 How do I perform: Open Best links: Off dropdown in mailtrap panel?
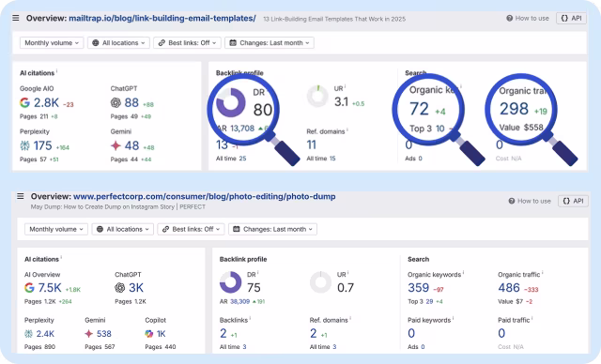[x=187, y=43]
